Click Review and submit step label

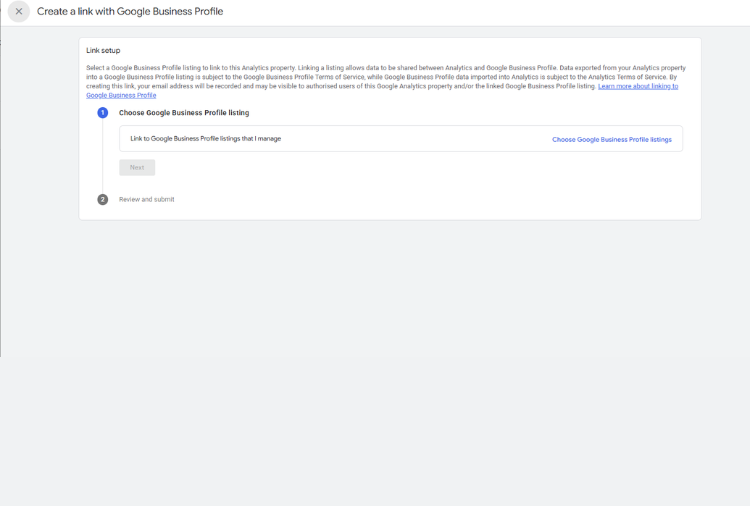(146, 199)
